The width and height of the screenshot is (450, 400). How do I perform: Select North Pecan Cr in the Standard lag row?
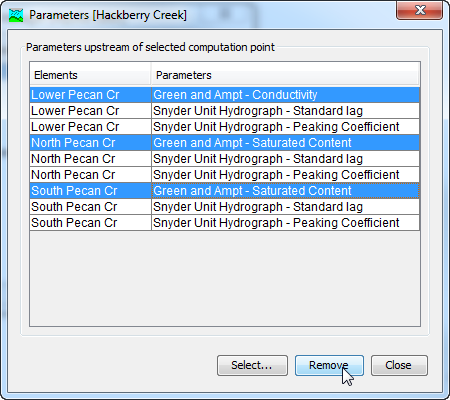91,159
